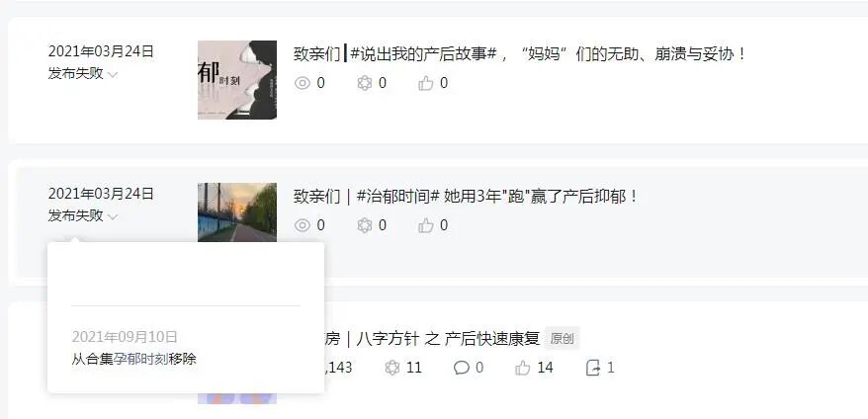This screenshot has height=419, width=868.
Task: Click the 2021年09月10日 log entry in popup
Action: [x=125, y=337]
